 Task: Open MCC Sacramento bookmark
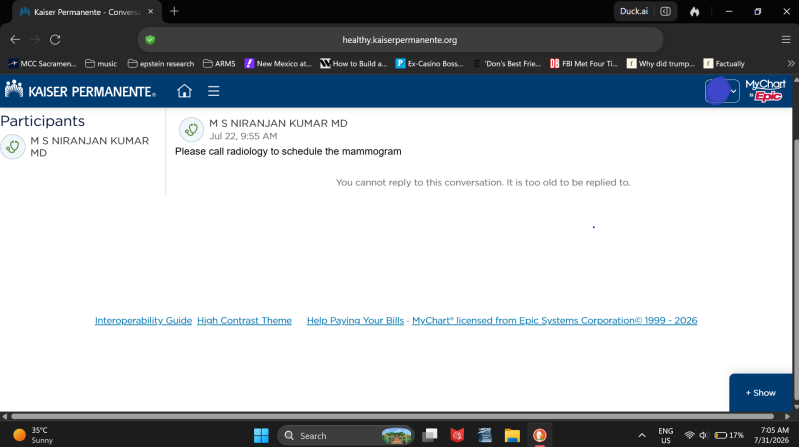point(42,64)
